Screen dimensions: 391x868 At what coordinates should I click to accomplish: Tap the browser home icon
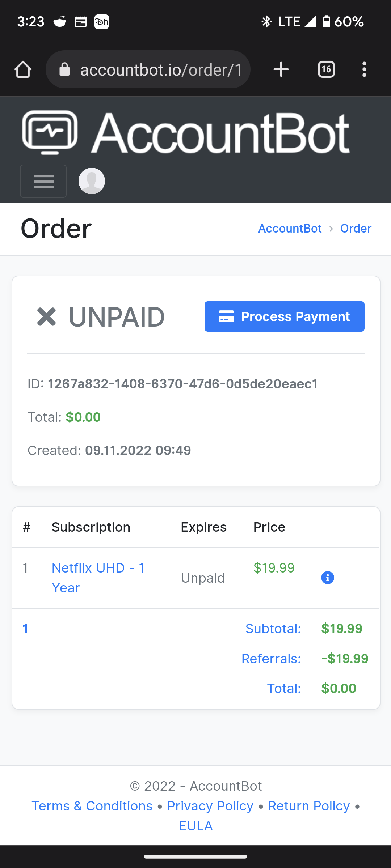pos(23,69)
